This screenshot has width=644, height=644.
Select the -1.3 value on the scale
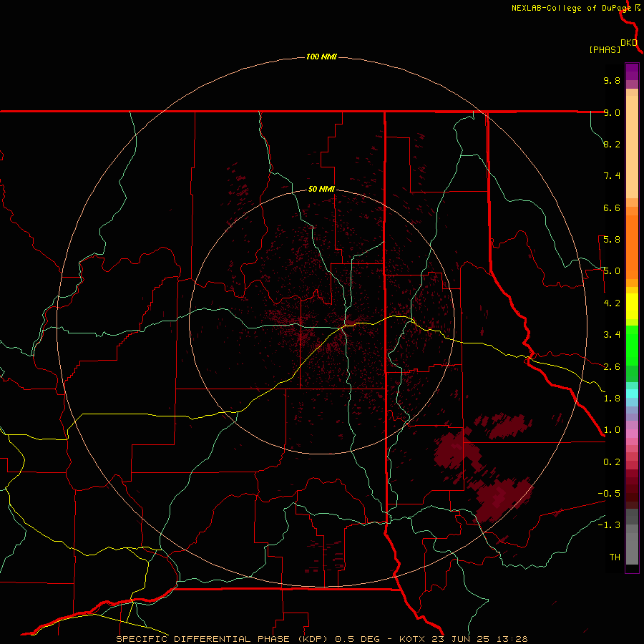pos(609,525)
